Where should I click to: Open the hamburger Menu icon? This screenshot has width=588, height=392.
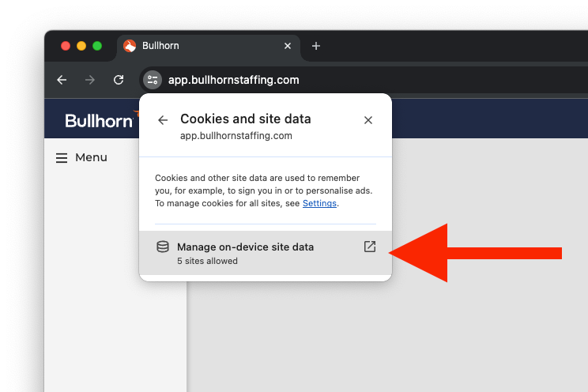[x=62, y=158]
